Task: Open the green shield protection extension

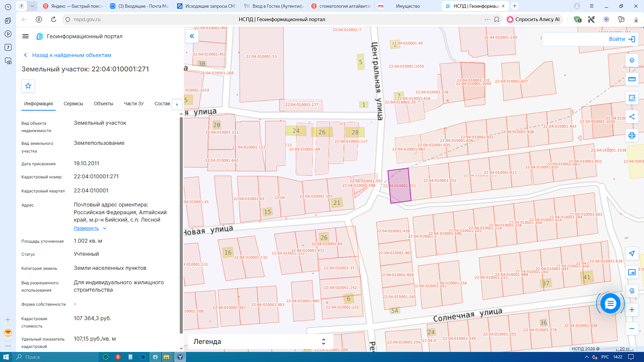Action: pyautogui.click(x=577, y=19)
